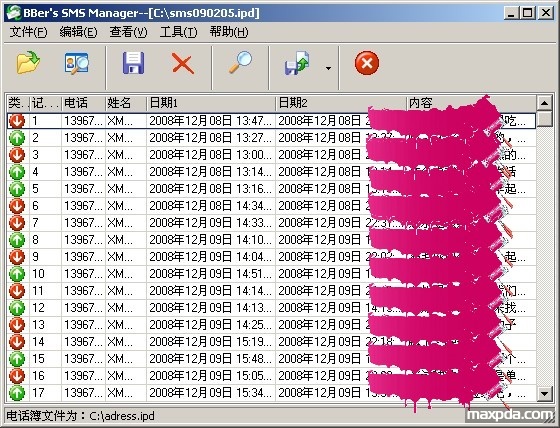
Task: Click the green outgoing icon of row 4
Action: (x=16, y=172)
